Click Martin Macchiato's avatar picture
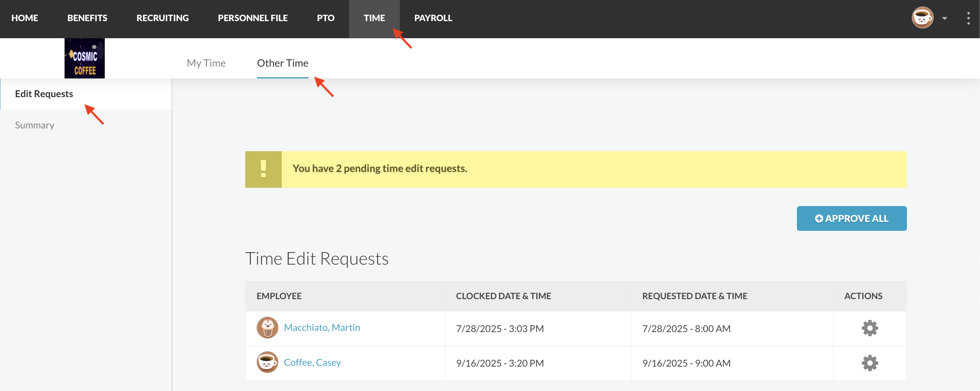The height and width of the screenshot is (391, 980). coord(267,328)
